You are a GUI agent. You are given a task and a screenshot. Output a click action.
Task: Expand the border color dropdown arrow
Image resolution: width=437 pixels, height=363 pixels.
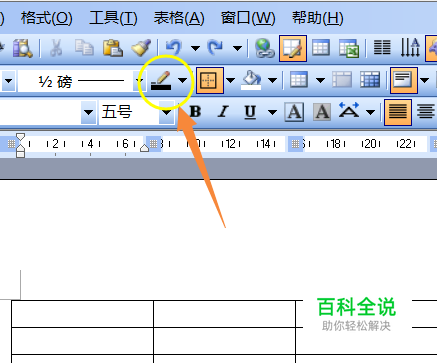point(182,80)
